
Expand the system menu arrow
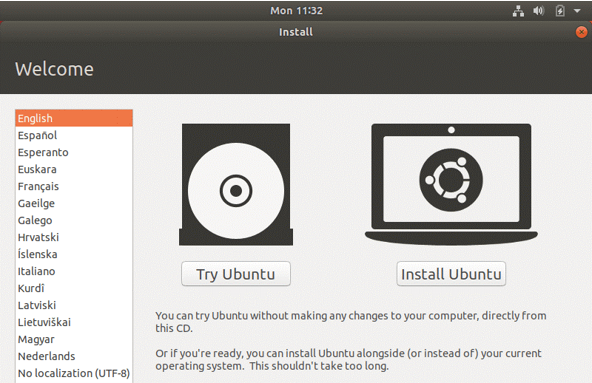click(577, 11)
